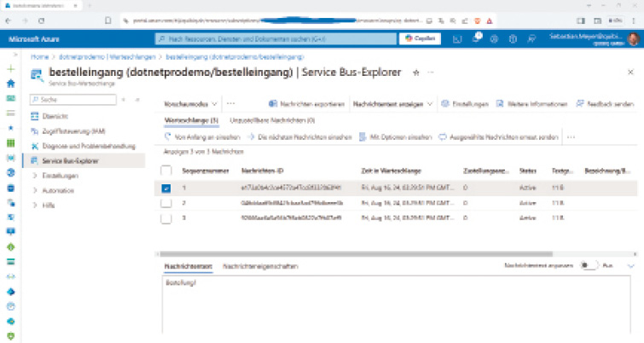Select the Nachrichtentext tab
Screen dimensions: 644x343
pos(189,266)
